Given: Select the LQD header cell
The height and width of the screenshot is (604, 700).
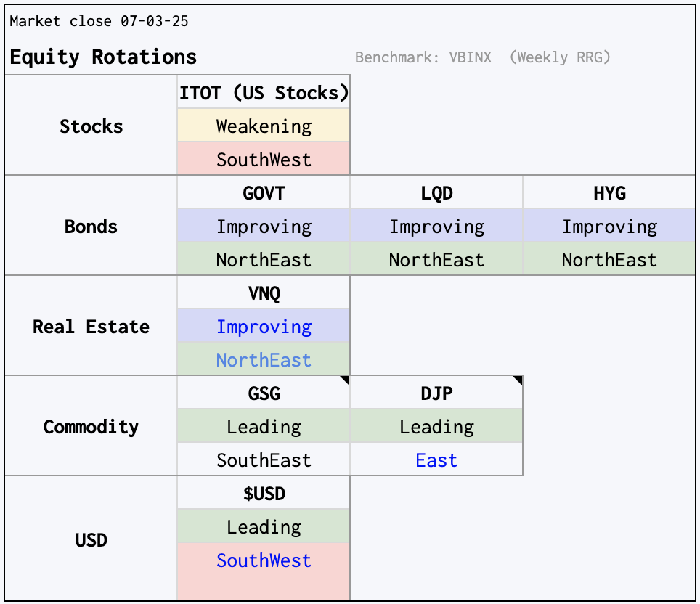Looking at the screenshot, I should coord(436,192).
